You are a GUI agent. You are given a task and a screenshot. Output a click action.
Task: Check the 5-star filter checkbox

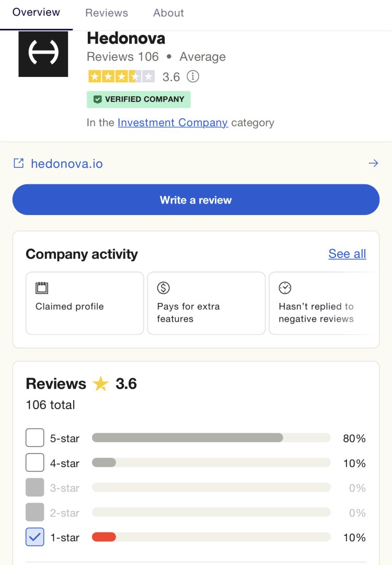[x=34, y=437]
